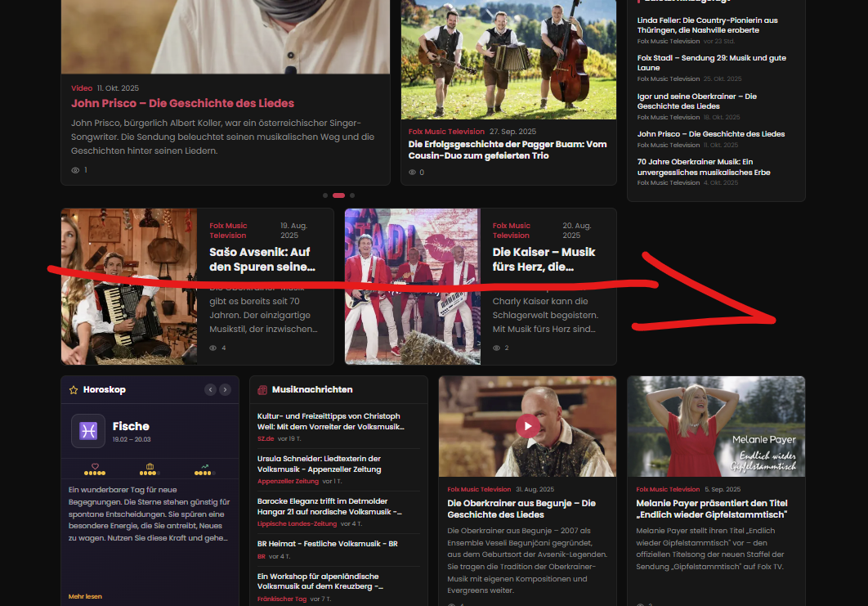This screenshot has width=868, height=606.
Task: Click eye icon below Pagger Buam headline
Action: tap(413, 173)
